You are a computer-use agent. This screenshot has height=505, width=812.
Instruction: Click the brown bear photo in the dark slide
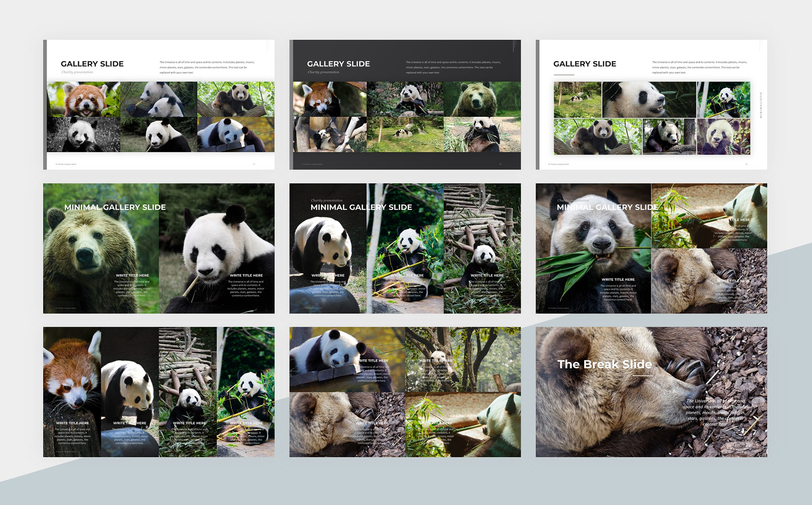pyautogui.click(x=482, y=99)
